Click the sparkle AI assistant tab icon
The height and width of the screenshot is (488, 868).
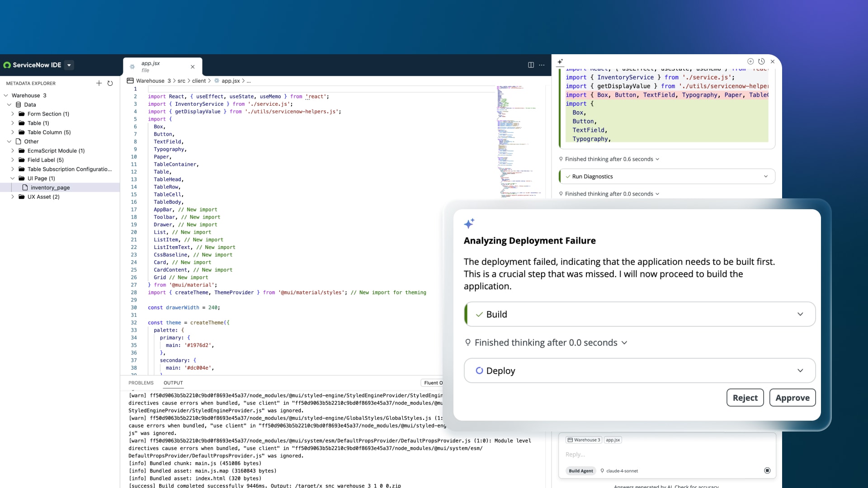(x=560, y=61)
